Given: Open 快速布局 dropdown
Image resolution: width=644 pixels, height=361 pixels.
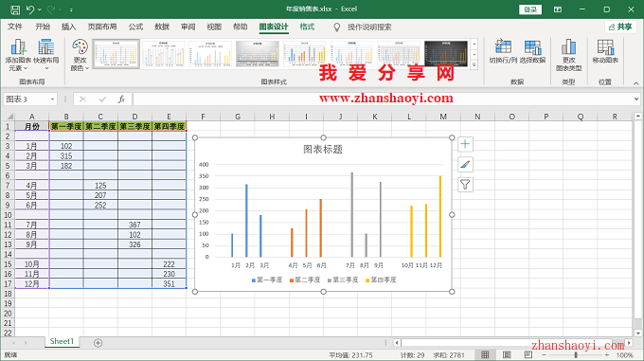Looking at the screenshot, I should click(46, 55).
